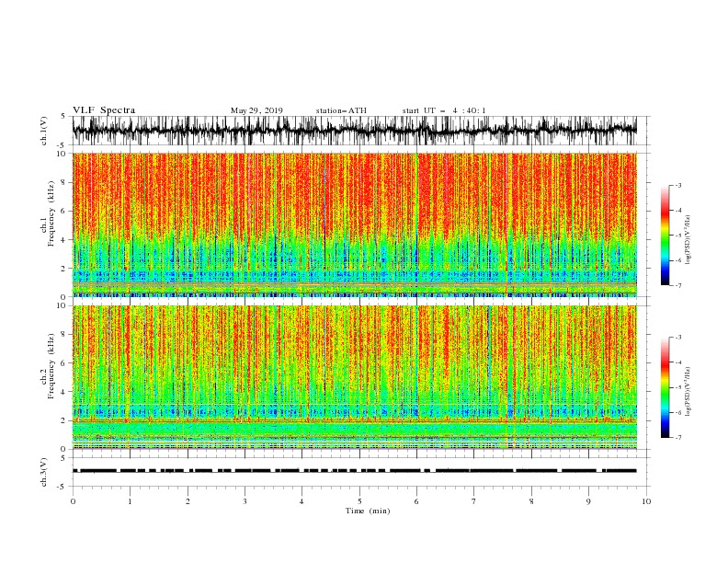Click the "start UT = 4 :40: 1" text

[444, 110]
